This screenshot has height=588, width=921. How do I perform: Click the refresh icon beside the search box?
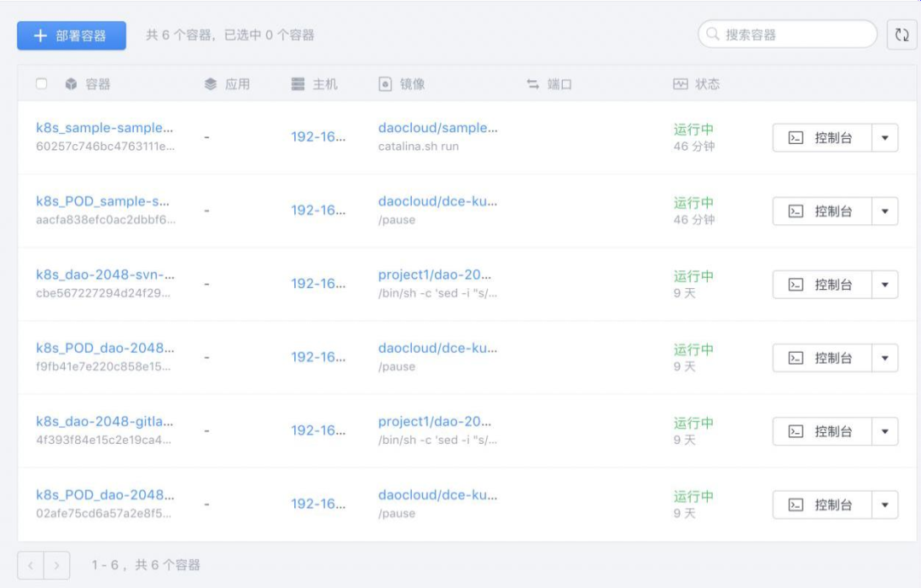point(901,35)
